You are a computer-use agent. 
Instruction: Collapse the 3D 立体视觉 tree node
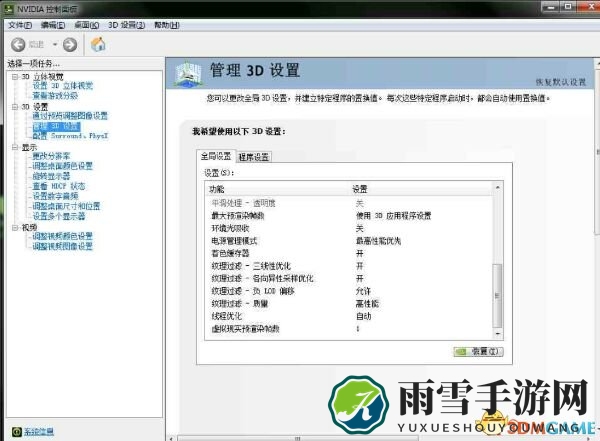15,77
